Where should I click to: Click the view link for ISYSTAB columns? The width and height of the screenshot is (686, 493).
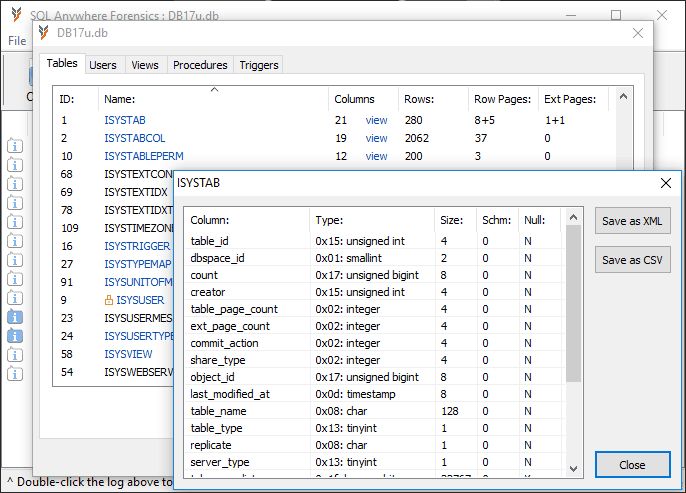(x=376, y=120)
